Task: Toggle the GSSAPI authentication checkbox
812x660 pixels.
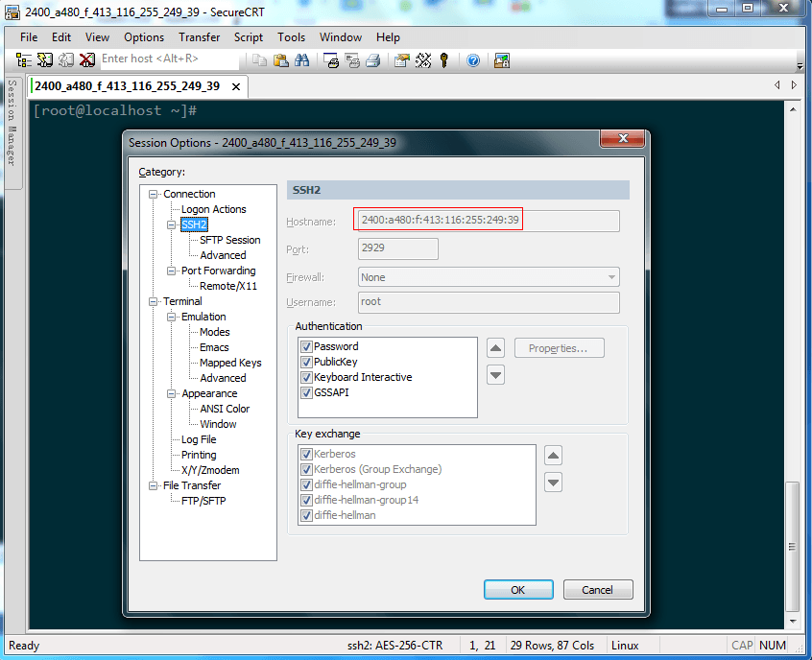Action: [306, 392]
